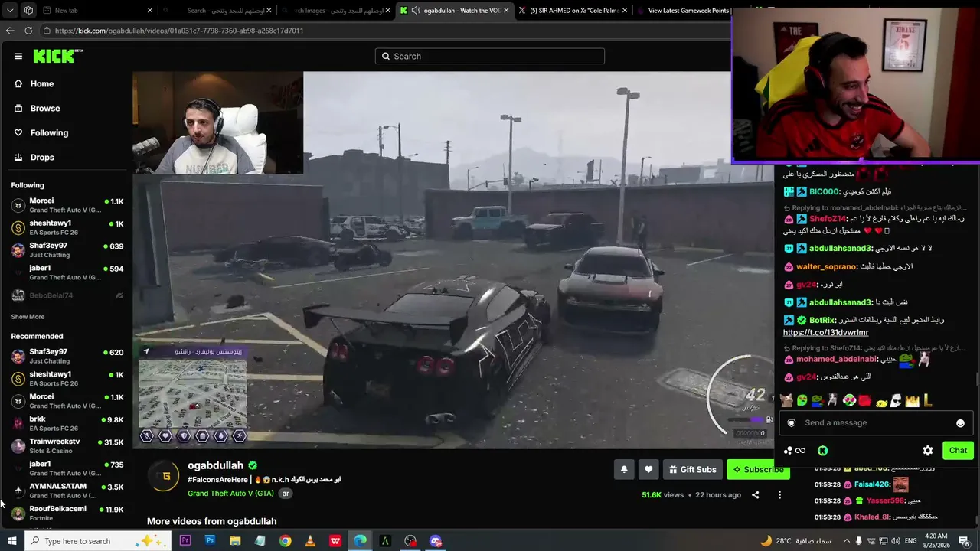Click username Faisal426 in chat replay
Viewport: 980px width, 551px height.
[x=871, y=484]
